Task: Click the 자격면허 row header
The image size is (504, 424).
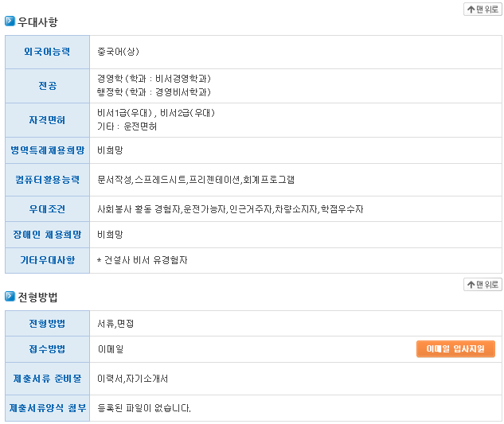Action: pos(47,120)
